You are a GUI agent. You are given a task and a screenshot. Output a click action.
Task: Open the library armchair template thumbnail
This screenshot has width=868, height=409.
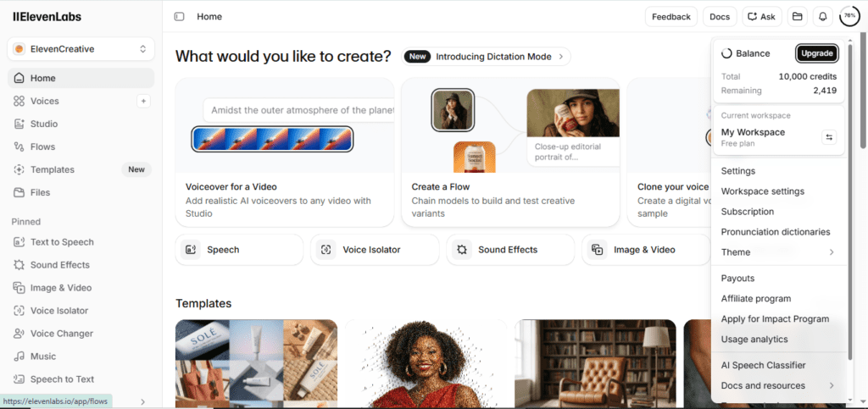click(x=595, y=363)
